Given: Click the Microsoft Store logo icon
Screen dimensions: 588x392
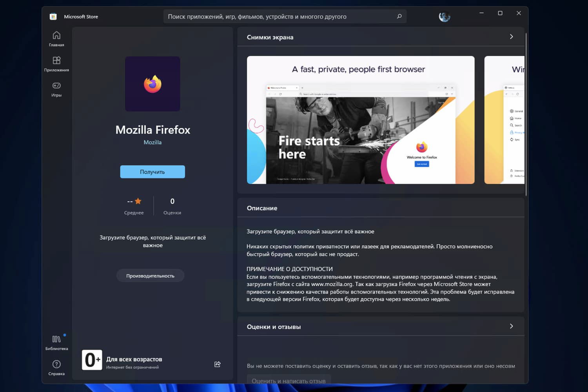Looking at the screenshot, I should tap(53, 16).
